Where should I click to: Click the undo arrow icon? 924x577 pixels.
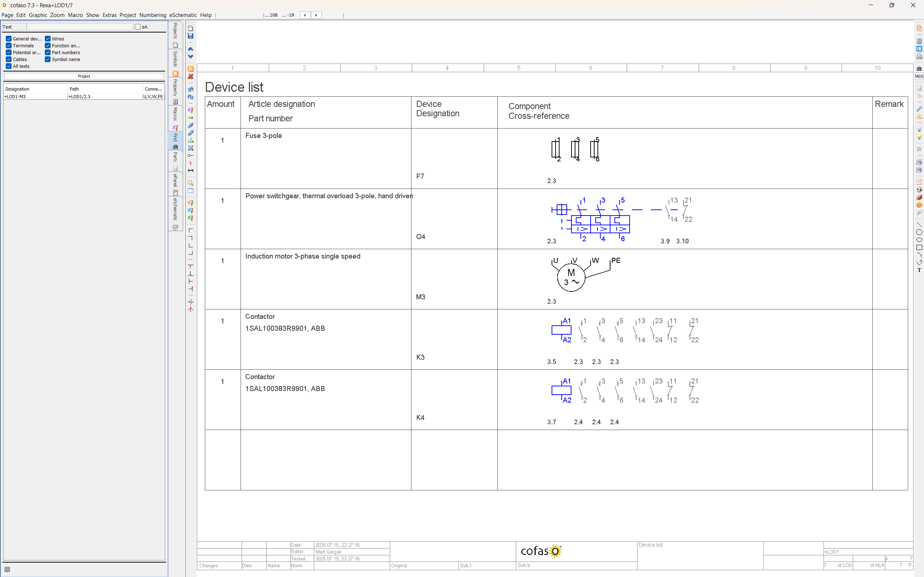(x=190, y=89)
